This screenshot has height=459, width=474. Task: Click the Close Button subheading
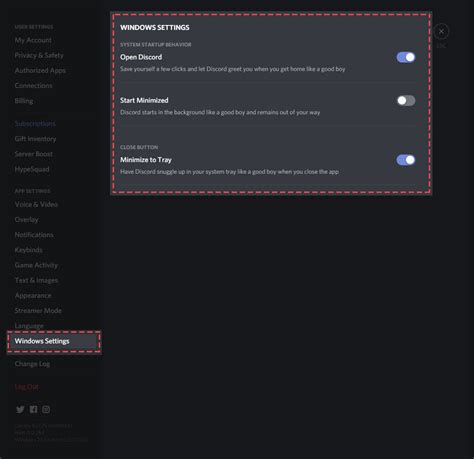point(139,147)
